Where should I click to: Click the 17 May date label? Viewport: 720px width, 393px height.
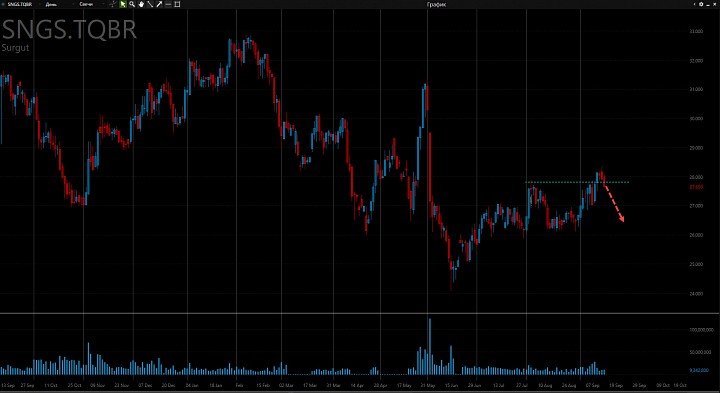pos(404,385)
